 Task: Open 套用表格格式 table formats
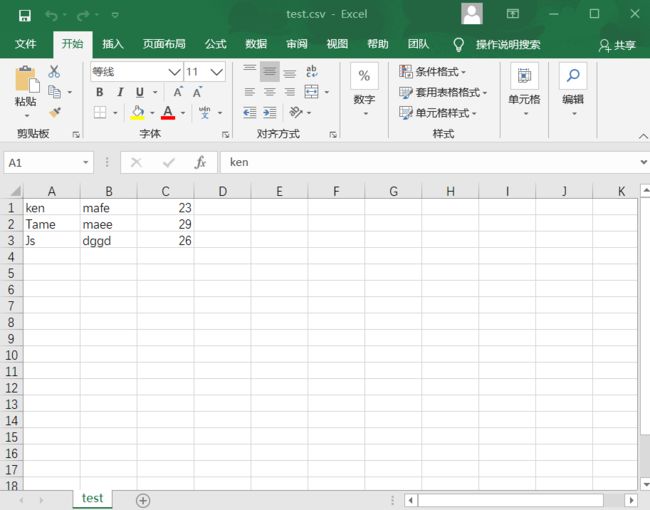[443, 92]
